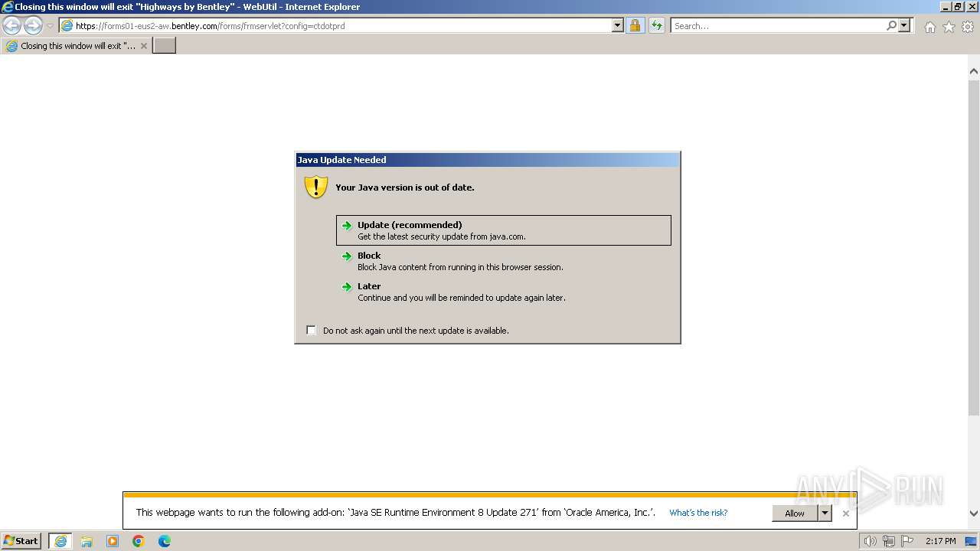The height and width of the screenshot is (551, 980).
Task: Click the 'Java Update Needed' dialog title
Action: click(341, 160)
